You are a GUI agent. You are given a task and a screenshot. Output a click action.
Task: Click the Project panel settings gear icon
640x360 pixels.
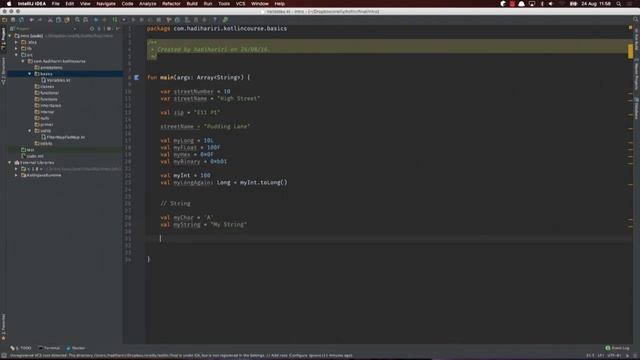[x=109, y=29]
